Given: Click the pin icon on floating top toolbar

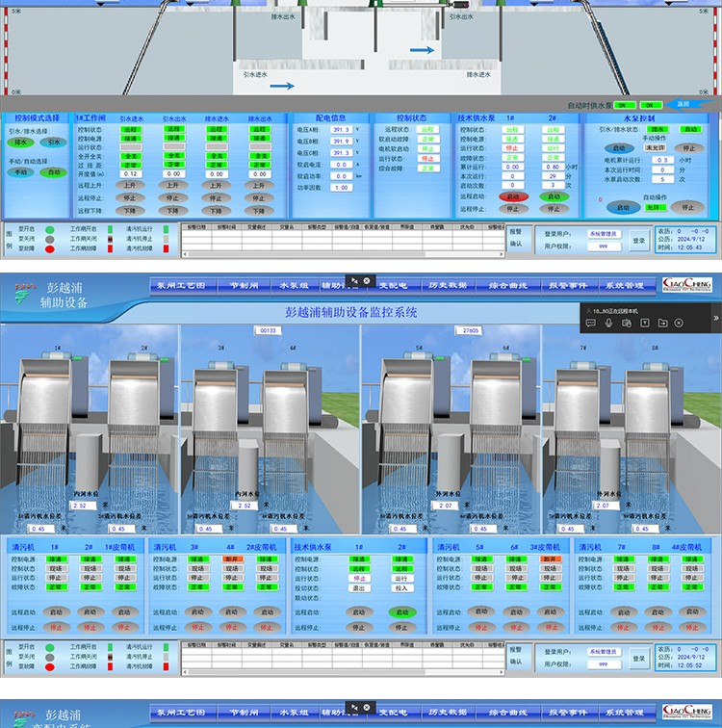Looking at the screenshot, I should (355, 280).
